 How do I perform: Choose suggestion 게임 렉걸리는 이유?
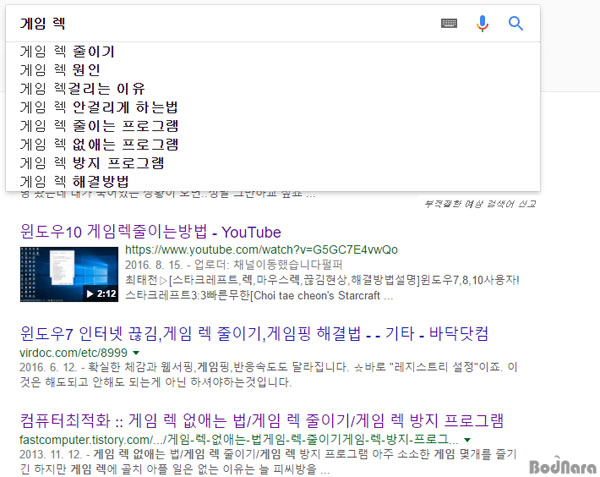82,88
